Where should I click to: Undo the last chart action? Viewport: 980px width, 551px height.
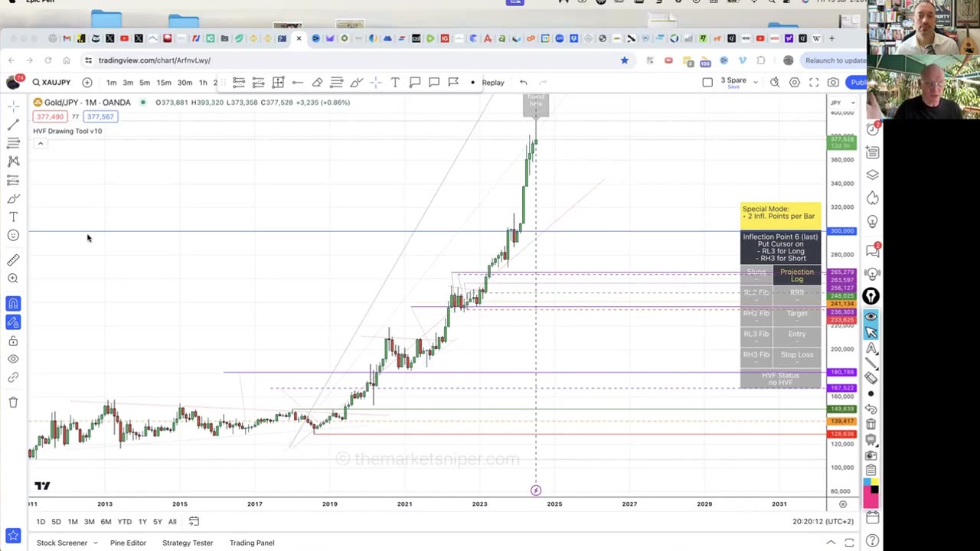[x=524, y=83]
